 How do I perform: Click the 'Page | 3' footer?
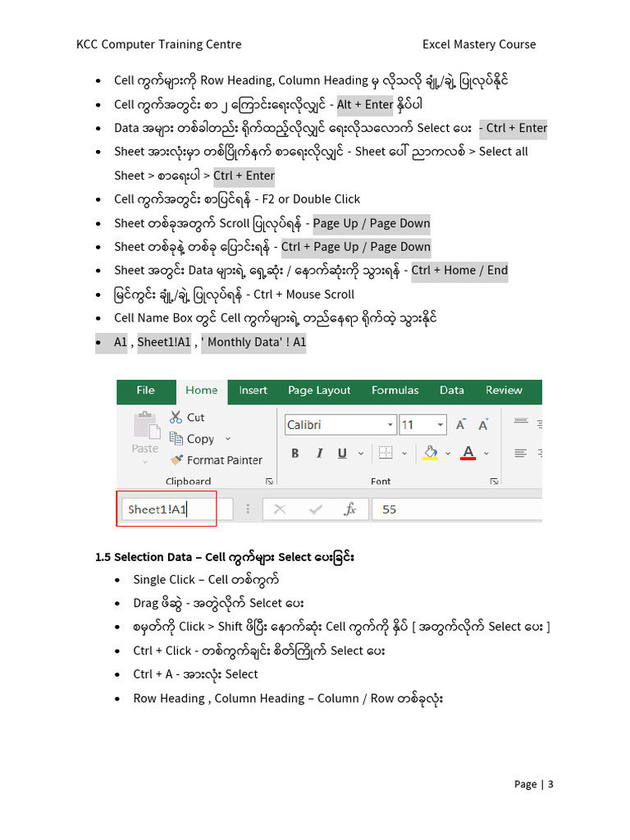[x=533, y=784]
